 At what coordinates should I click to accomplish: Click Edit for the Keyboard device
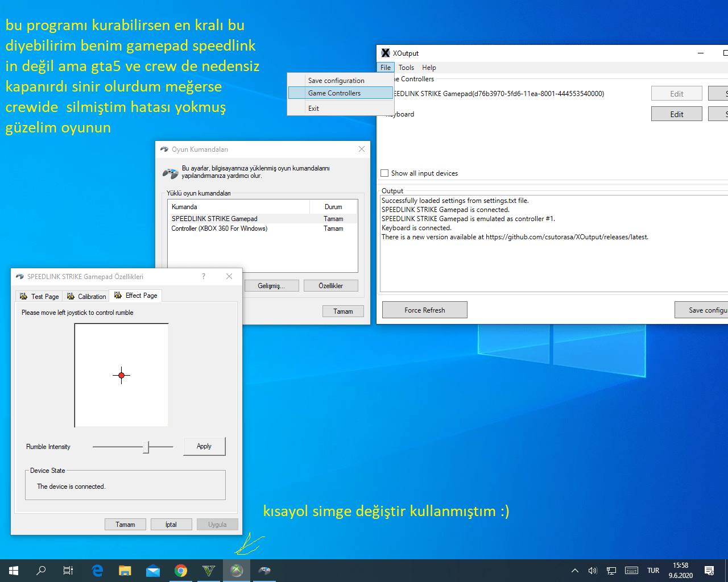(x=677, y=114)
